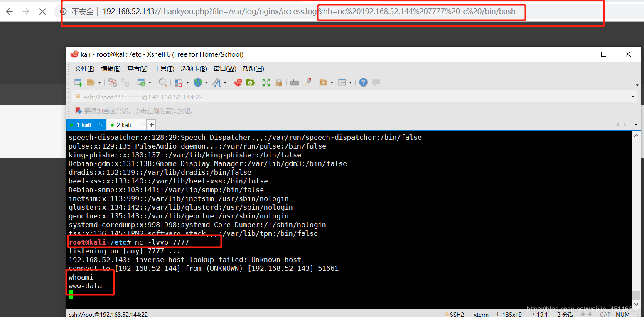Click the NUM indicator in the status bar
The image size is (644, 317).
[623, 314]
